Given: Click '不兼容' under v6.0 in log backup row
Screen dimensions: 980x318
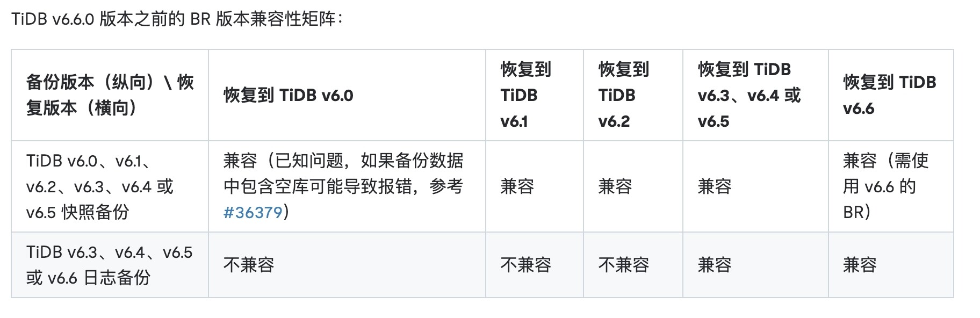Looking at the screenshot, I should tap(249, 265).
